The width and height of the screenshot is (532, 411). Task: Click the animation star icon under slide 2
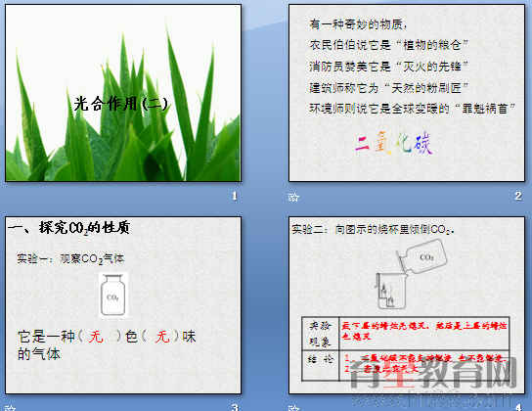pyautogui.click(x=293, y=198)
